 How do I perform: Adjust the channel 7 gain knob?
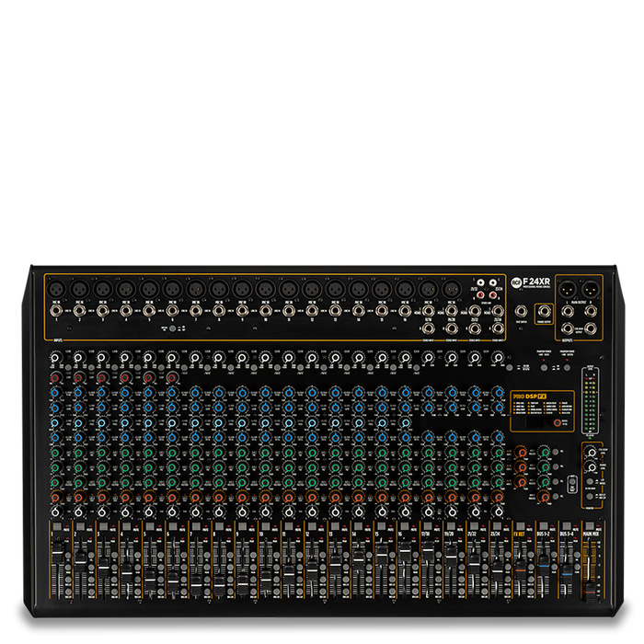point(195,358)
